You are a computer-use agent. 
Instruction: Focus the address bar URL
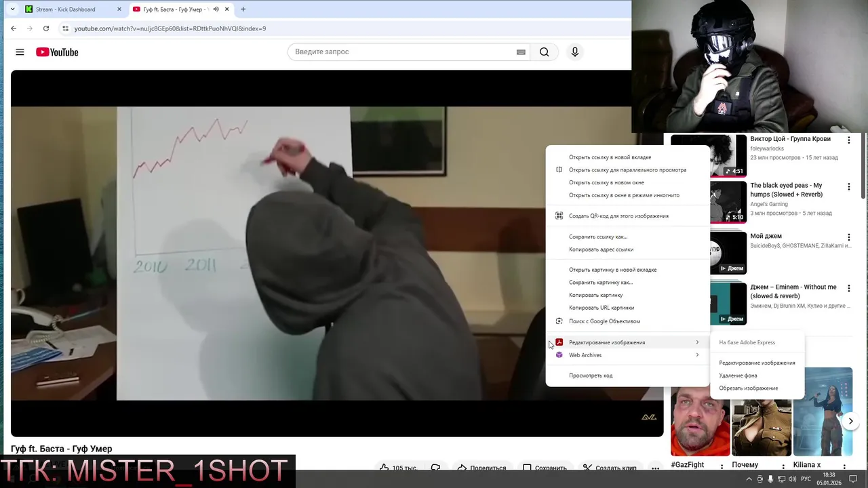click(x=170, y=28)
